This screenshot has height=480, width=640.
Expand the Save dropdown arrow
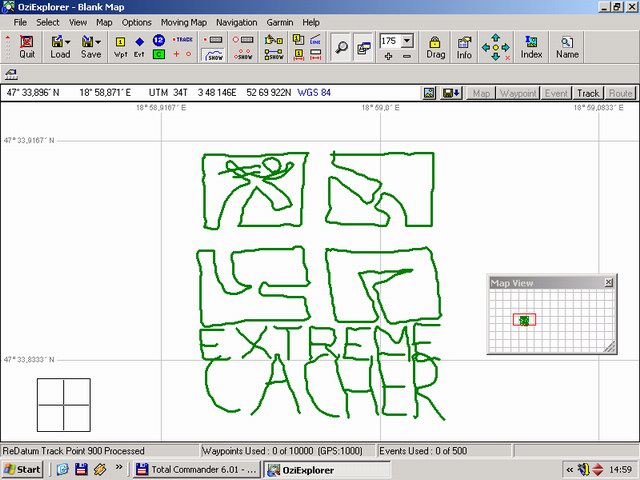point(98,41)
